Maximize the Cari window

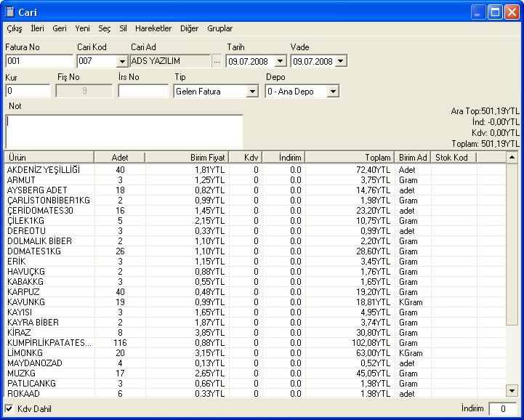coord(495,12)
